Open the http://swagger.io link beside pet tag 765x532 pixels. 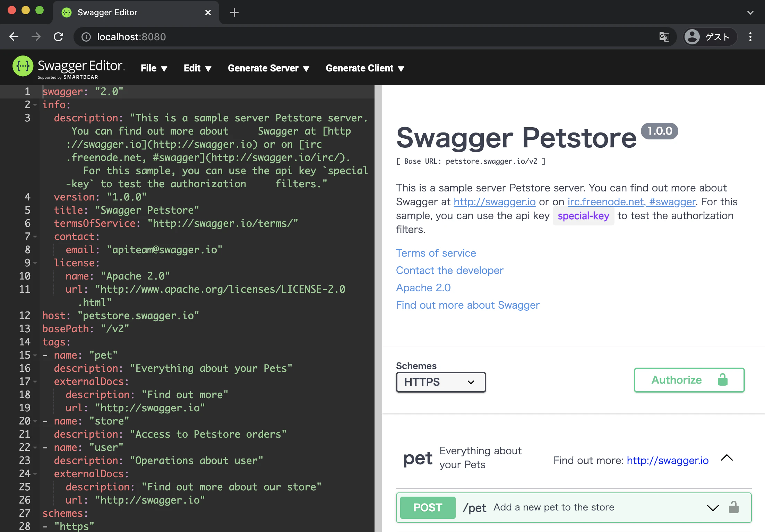pyautogui.click(x=668, y=461)
